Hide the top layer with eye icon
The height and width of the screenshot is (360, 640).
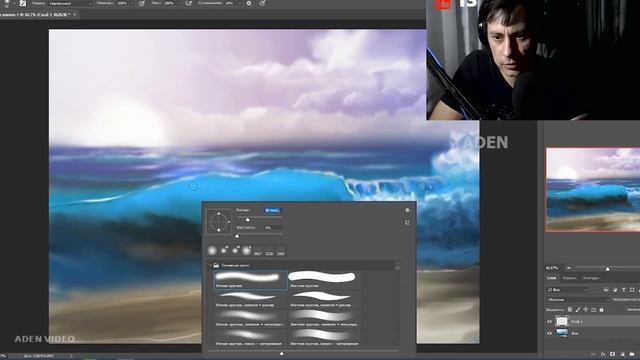click(549, 322)
